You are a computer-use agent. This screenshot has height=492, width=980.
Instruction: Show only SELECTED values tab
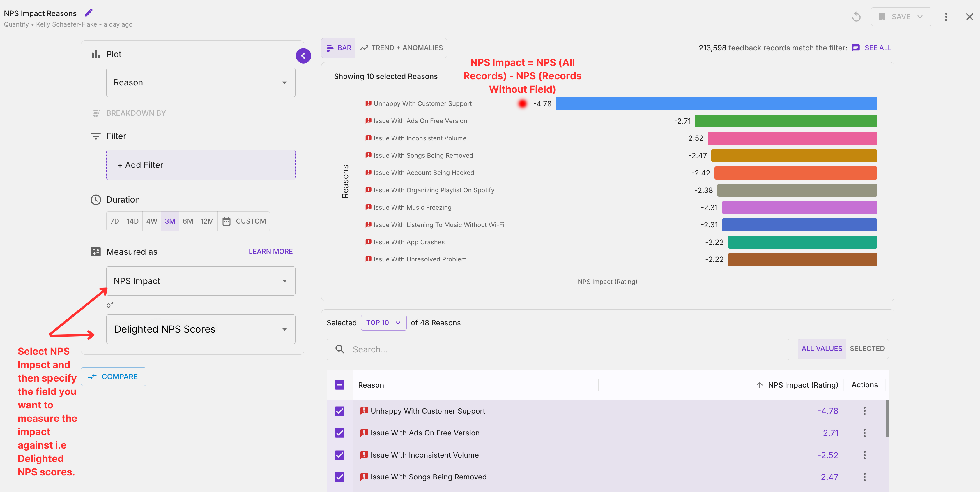pyautogui.click(x=867, y=348)
